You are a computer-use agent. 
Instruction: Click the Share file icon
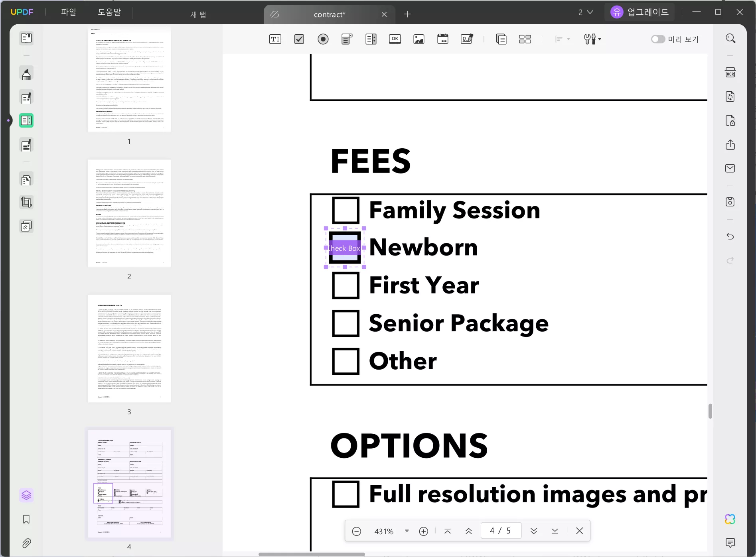(x=730, y=144)
